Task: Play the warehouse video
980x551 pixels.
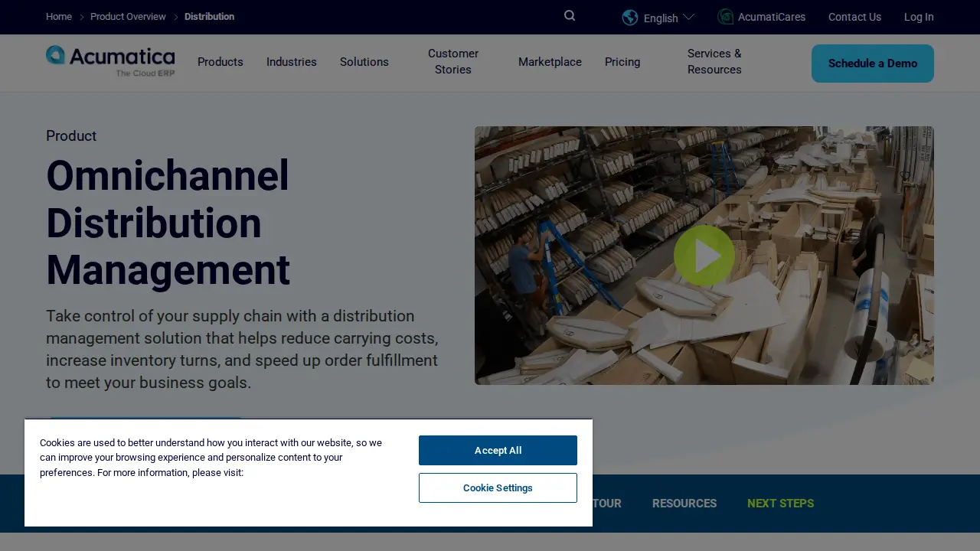Action: pos(704,256)
